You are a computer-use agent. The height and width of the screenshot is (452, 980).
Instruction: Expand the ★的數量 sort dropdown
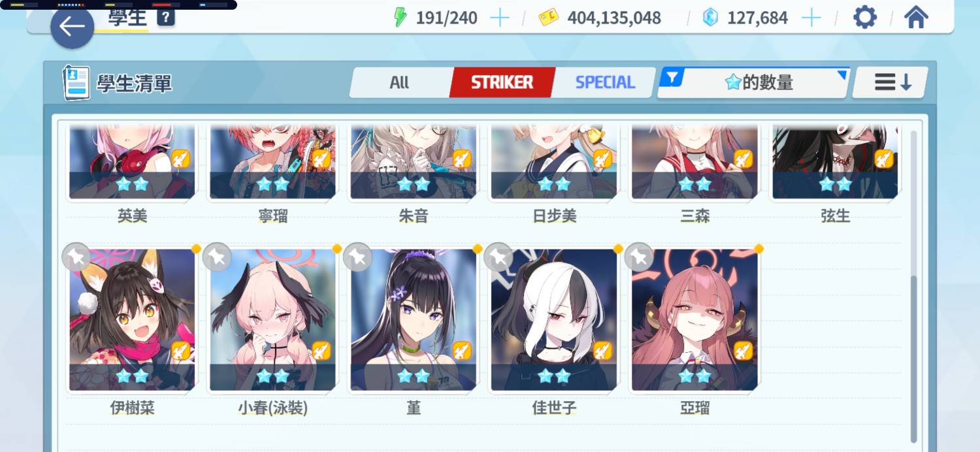coord(754,82)
